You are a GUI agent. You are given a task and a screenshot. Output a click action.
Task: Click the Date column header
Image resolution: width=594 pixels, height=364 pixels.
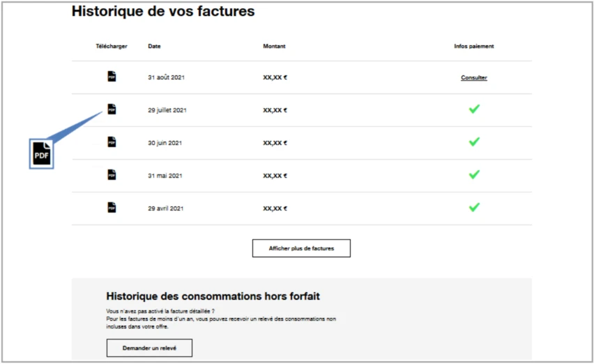(154, 47)
